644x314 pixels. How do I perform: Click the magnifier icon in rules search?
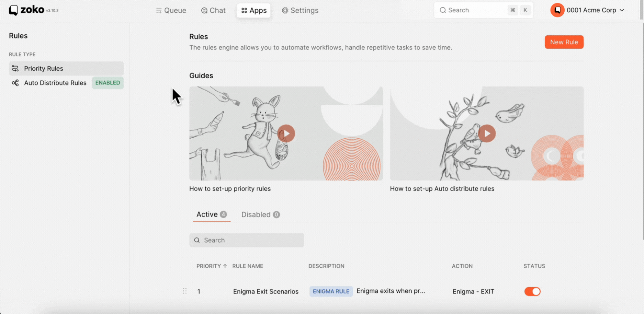[x=197, y=240]
